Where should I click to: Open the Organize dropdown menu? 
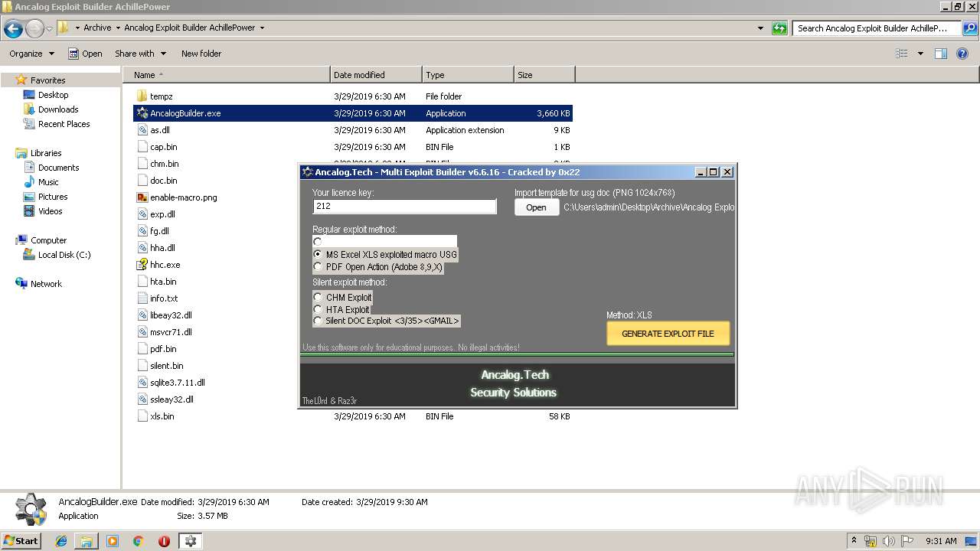(x=31, y=54)
